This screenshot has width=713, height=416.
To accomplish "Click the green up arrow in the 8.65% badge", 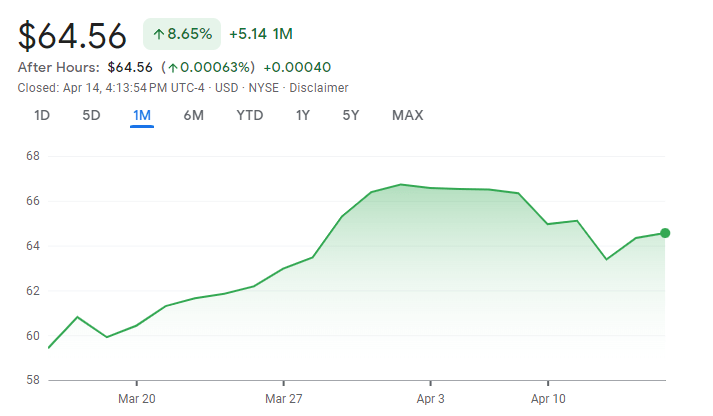I will coord(158,34).
